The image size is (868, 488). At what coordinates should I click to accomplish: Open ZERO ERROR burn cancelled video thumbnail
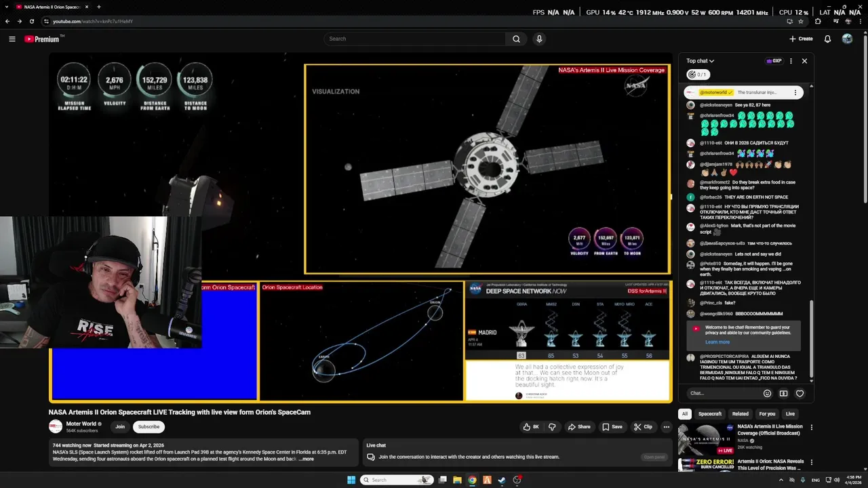pos(706,465)
